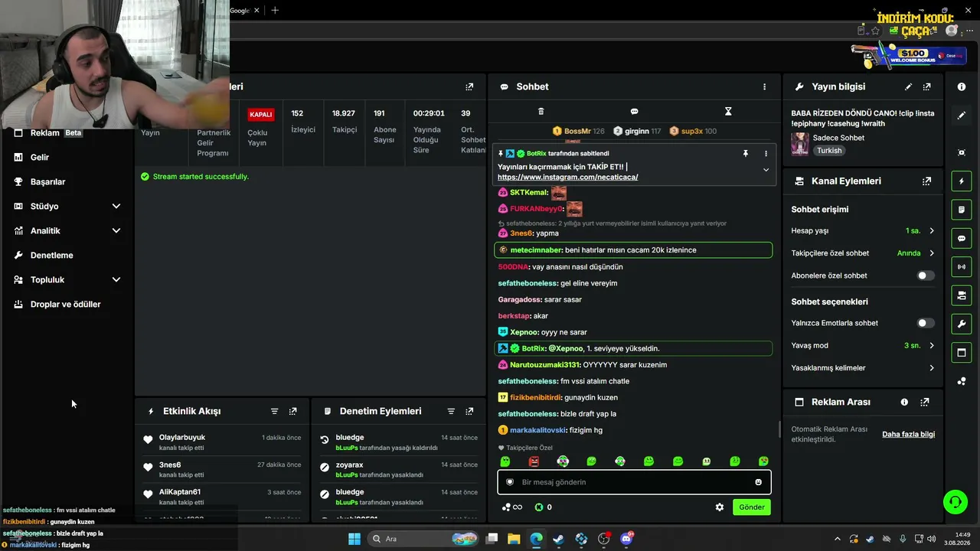
Task: Open Hesap yaşı setting
Action: [863, 230]
